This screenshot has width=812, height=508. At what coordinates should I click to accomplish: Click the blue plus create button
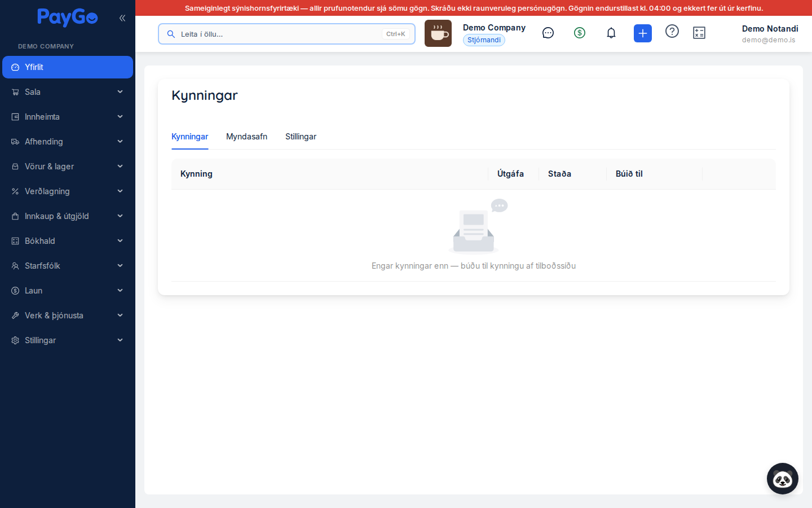tap(643, 33)
